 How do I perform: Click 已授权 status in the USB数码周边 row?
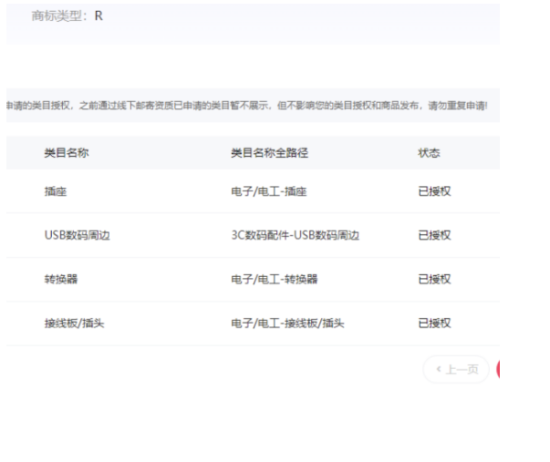pyautogui.click(x=434, y=235)
